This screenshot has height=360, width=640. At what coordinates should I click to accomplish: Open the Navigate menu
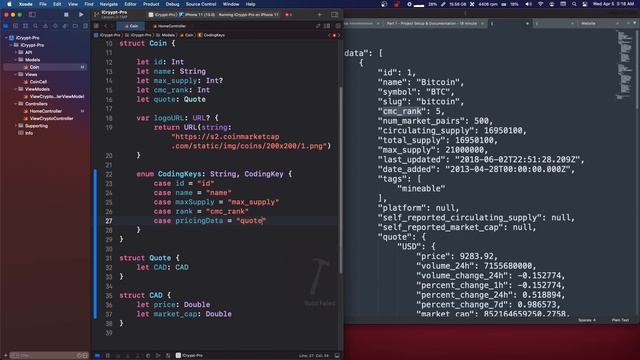pos(109,4)
